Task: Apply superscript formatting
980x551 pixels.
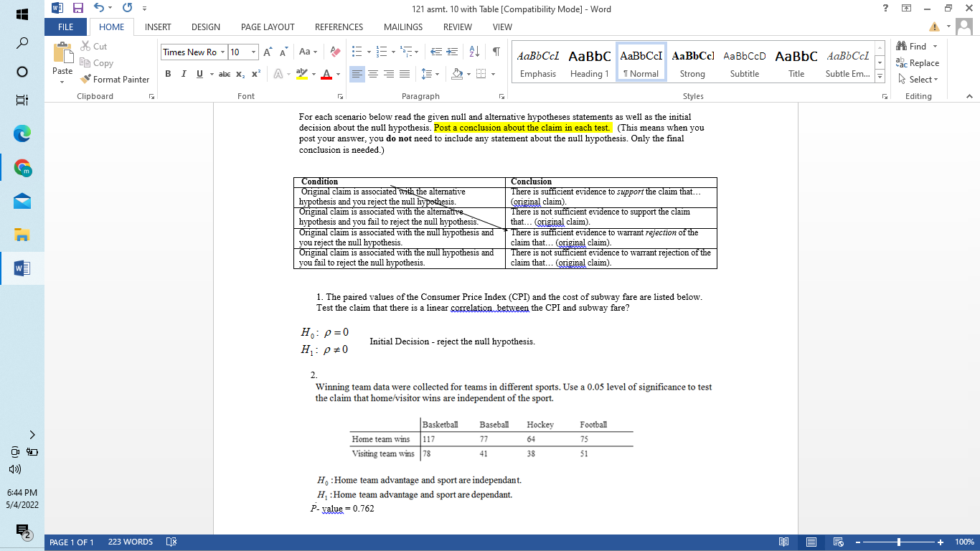Action: [x=256, y=75]
